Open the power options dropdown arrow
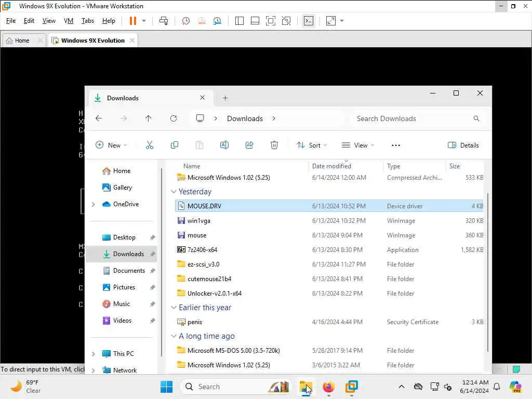532x399 pixels. 144,21
